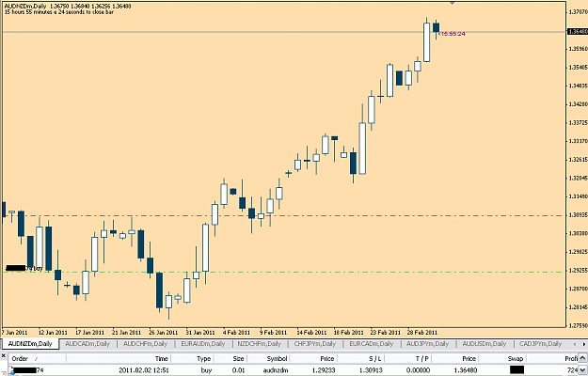This screenshot has height=376, width=588.
Task: Click the AUDNZDm,Daily chart title text
Action: click(x=26, y=7)
